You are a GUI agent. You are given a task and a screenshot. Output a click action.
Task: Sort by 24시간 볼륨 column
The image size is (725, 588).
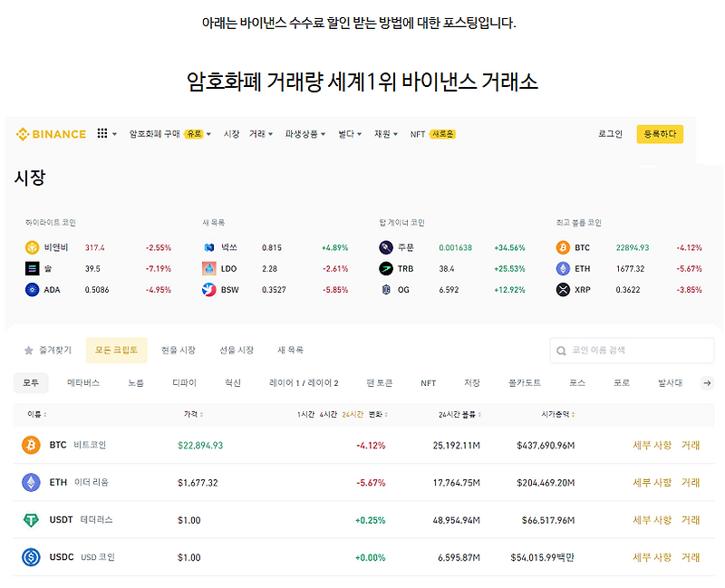459,415
